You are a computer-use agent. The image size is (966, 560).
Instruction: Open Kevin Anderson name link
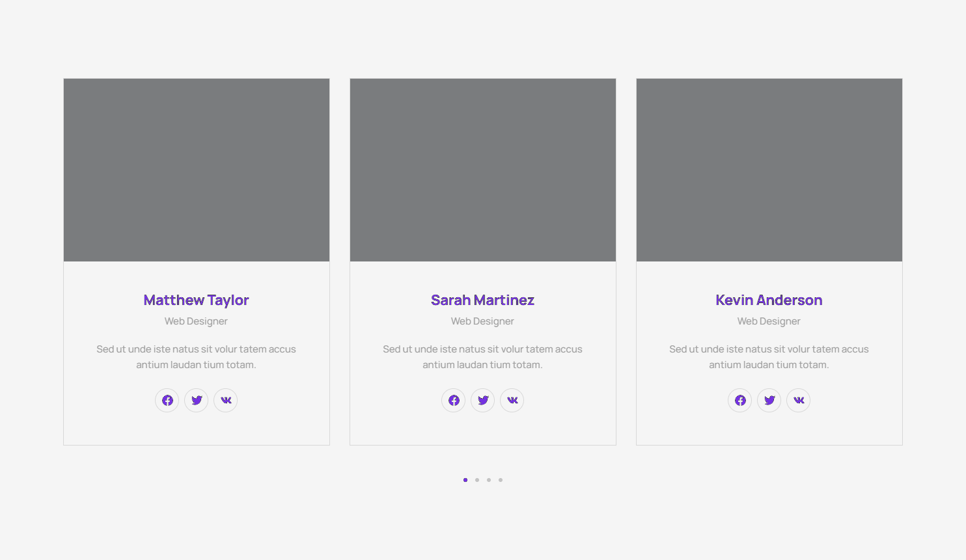tap(769, 300)
